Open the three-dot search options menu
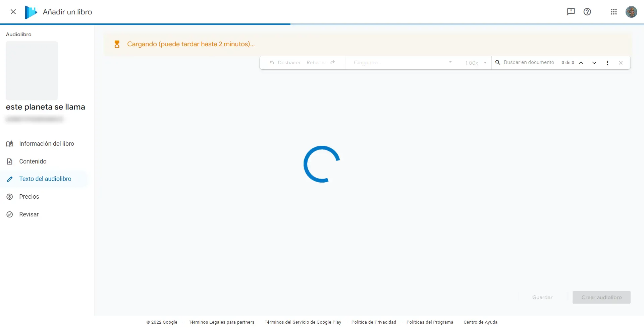The width and height of the screenshot is (644, 328). [607, 63]
